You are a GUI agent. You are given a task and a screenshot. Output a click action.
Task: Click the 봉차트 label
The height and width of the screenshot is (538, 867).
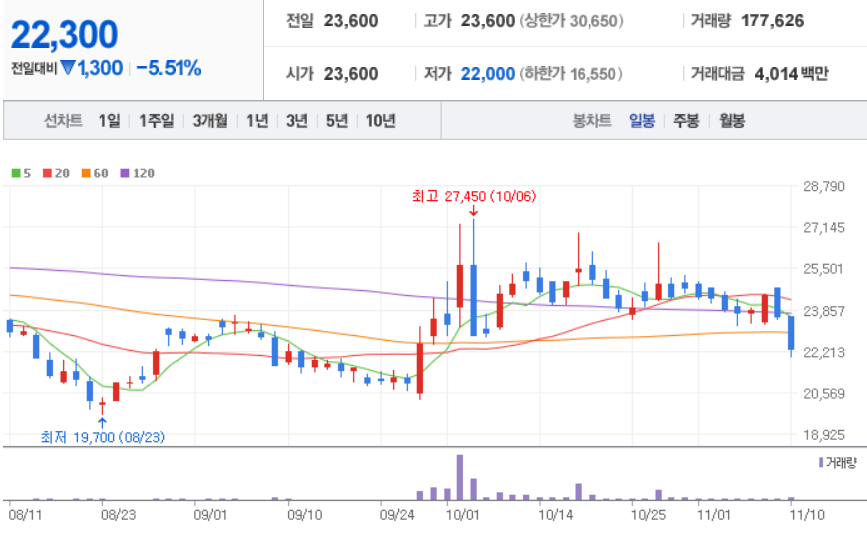pos(592,120)
